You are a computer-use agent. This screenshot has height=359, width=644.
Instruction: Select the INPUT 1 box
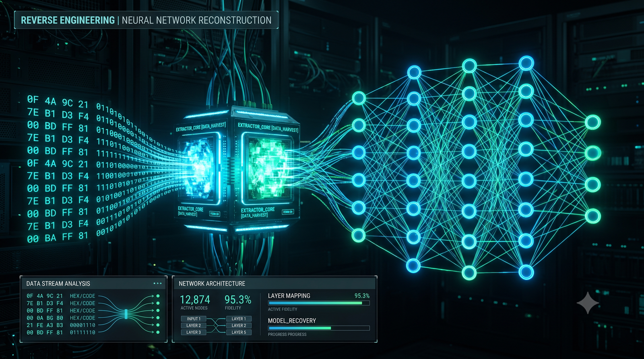coord(194,319)
